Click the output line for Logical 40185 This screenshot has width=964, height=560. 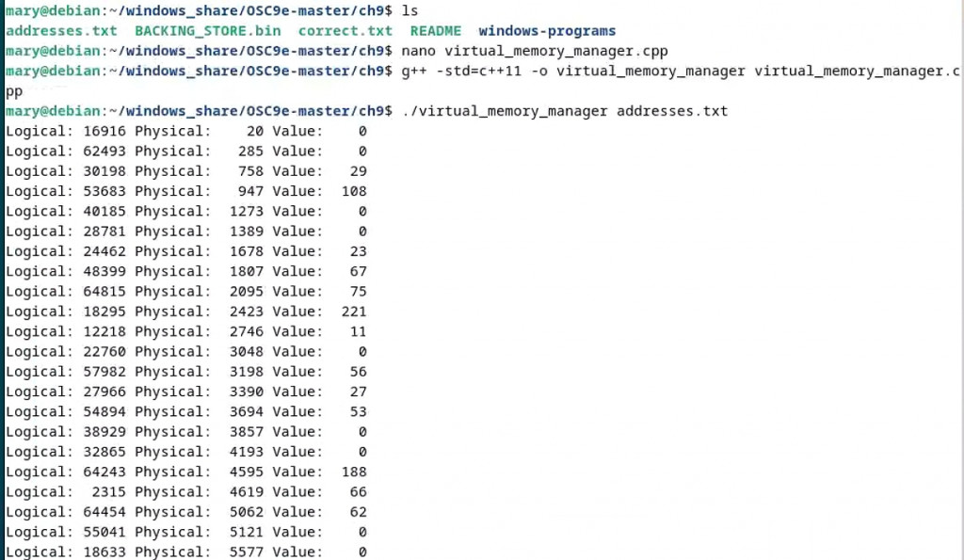186,212
